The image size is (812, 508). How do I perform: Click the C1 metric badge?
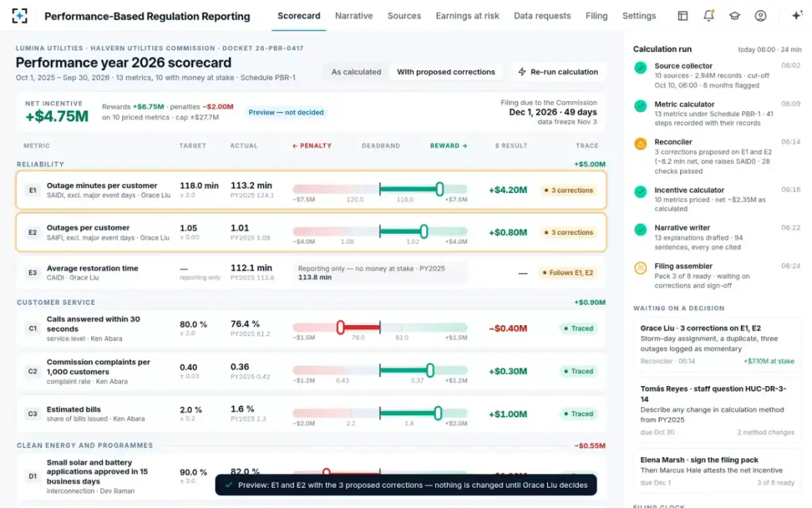point(32,329)
